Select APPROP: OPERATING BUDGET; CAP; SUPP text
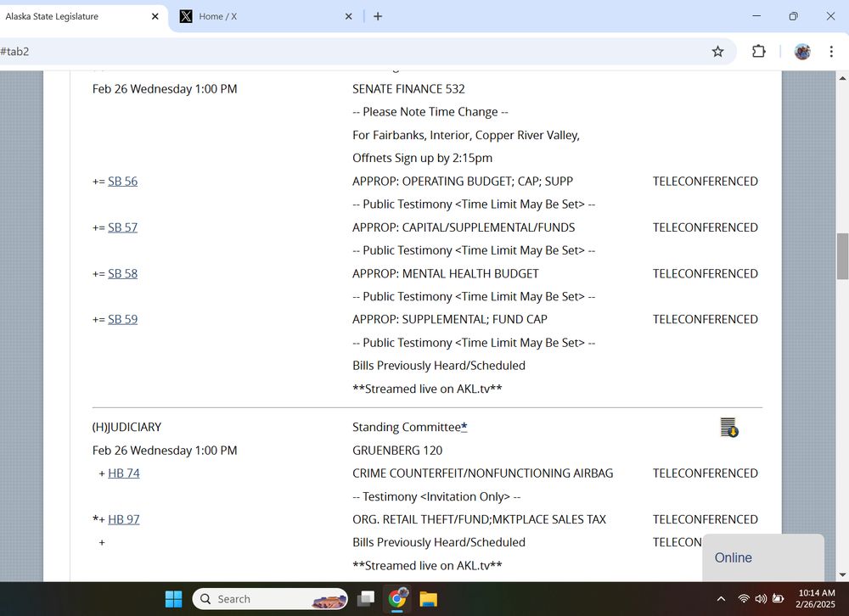This screenshot has width=849, height=616. coord(463,182)
